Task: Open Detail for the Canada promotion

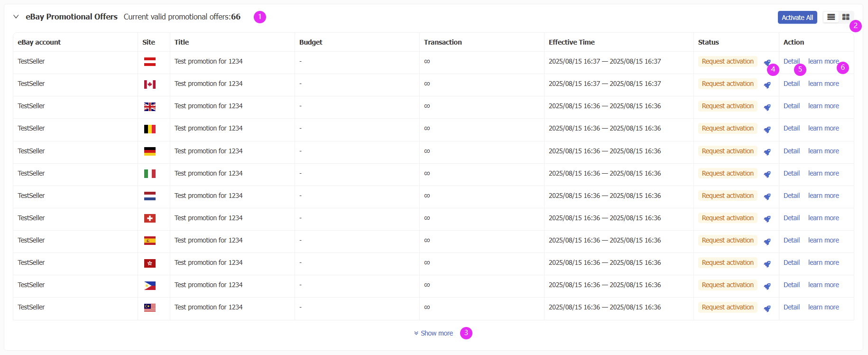Action: pos(792,84)
